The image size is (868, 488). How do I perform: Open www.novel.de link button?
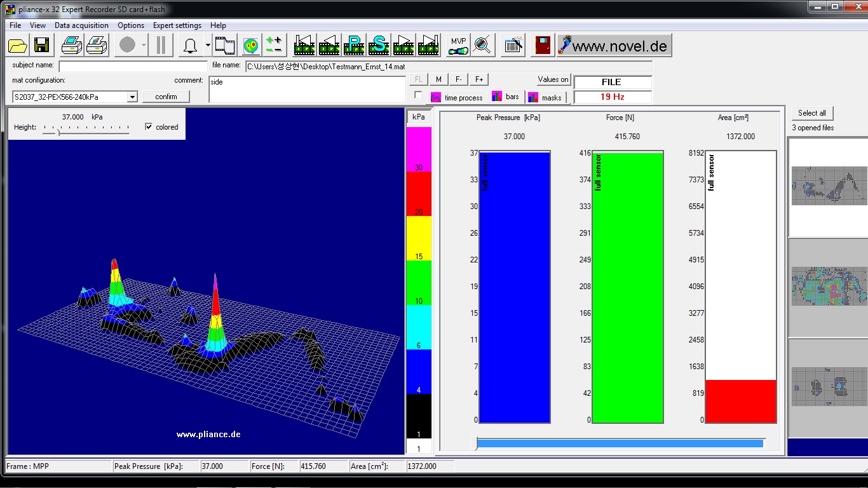click(x=614, y=45)
